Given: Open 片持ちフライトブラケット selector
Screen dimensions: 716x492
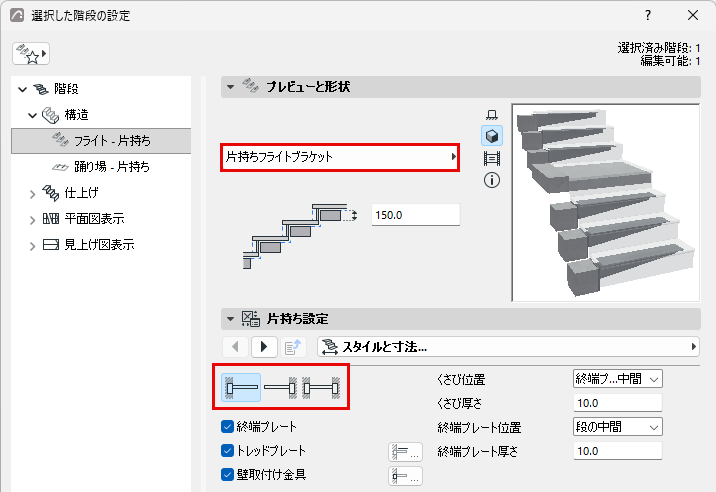Looking at the screenshot, I should click(x=340, y=157).
